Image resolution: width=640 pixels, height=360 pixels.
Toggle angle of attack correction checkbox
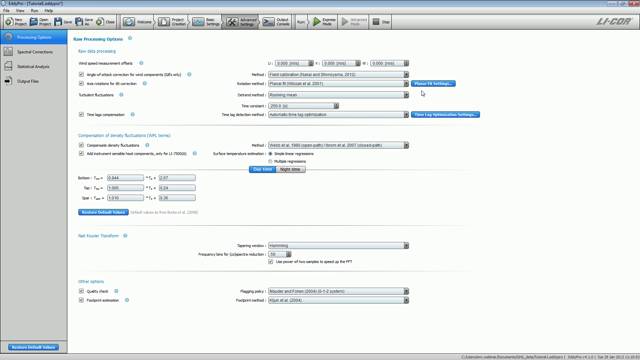[x=81, y=74]
